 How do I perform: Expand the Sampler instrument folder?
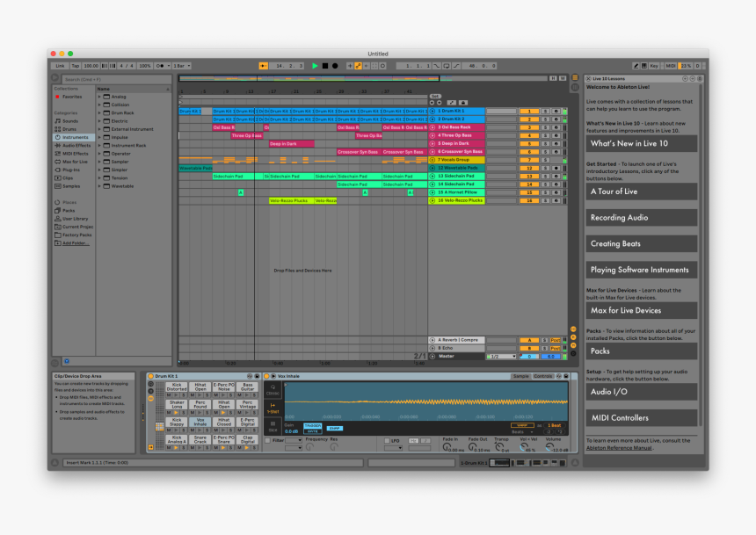coord(100,162)
